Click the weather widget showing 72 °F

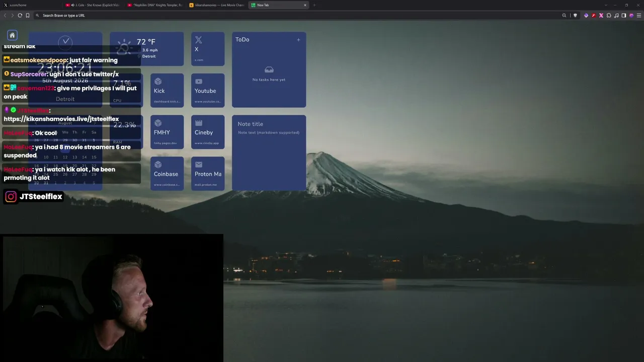coord(147,49)
